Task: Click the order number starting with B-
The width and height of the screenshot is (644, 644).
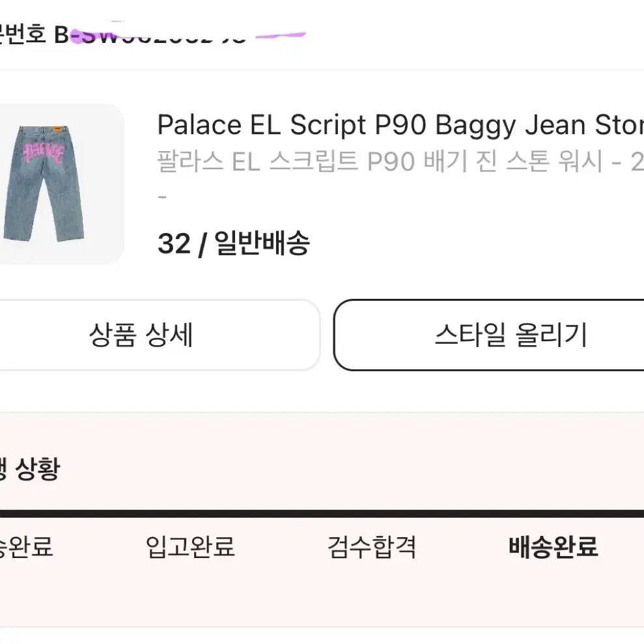Action: tap(150, 35)
